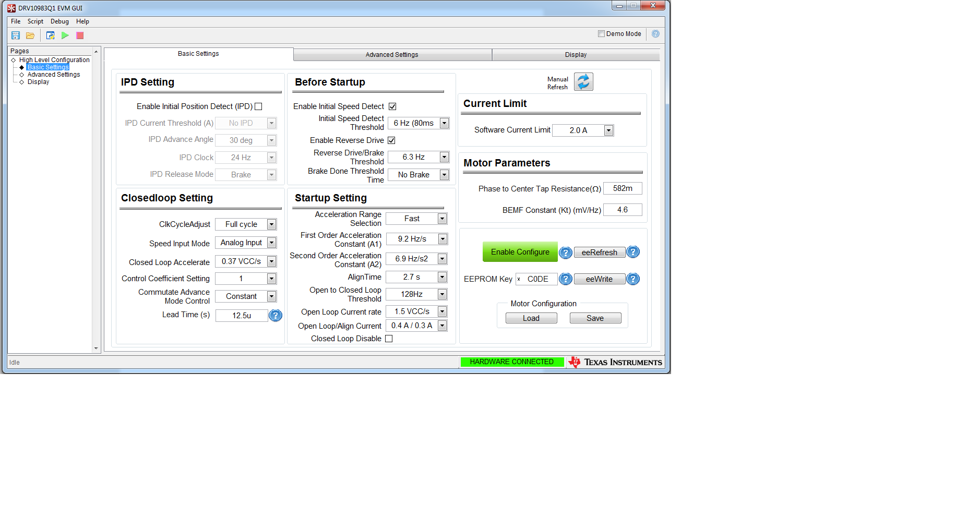The width and height of the screenshot is (980, 529).
Task: Open Open Loop/Align Current dropdown
Action: pyautogui.click(x=416, y=326)
